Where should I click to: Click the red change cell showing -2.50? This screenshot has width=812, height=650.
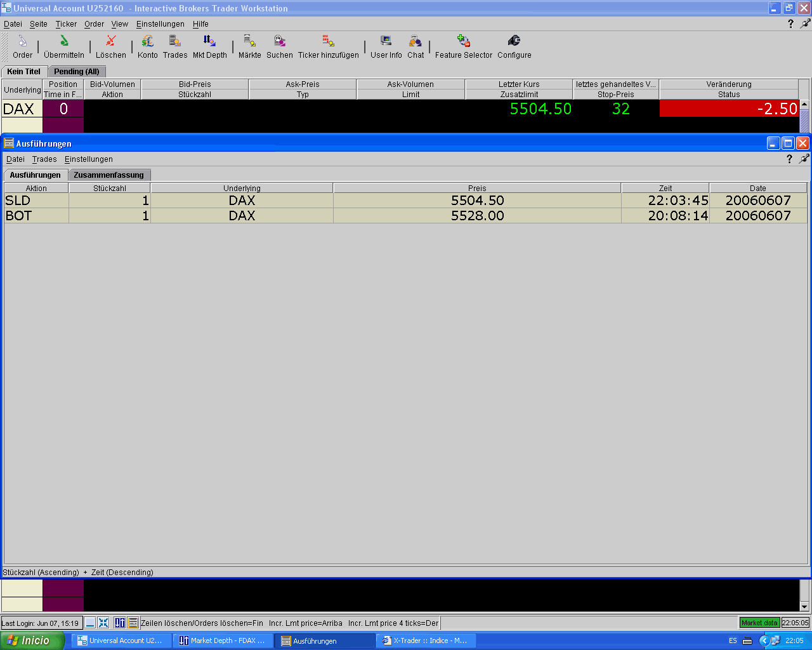tap(729, 109)
